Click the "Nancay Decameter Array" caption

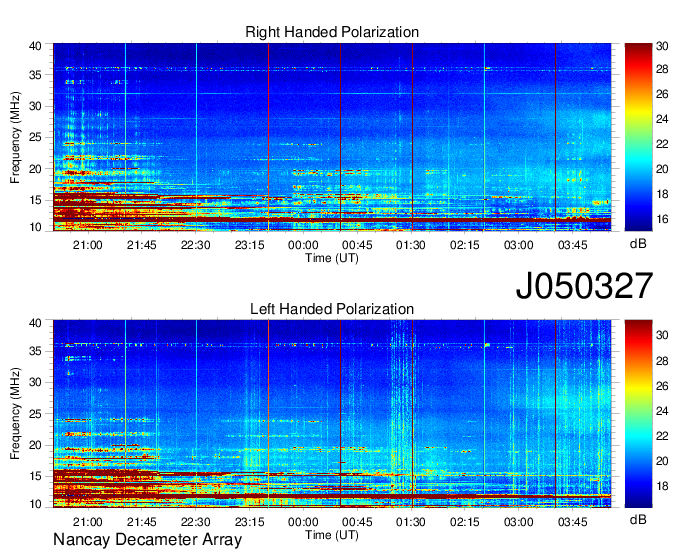click(x=147, y=540)
